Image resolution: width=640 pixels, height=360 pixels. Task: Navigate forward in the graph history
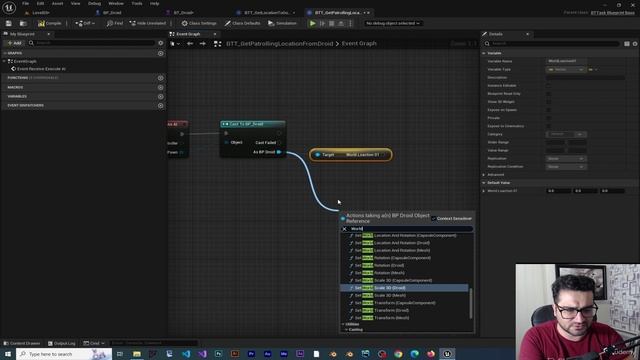click(203, 43)
